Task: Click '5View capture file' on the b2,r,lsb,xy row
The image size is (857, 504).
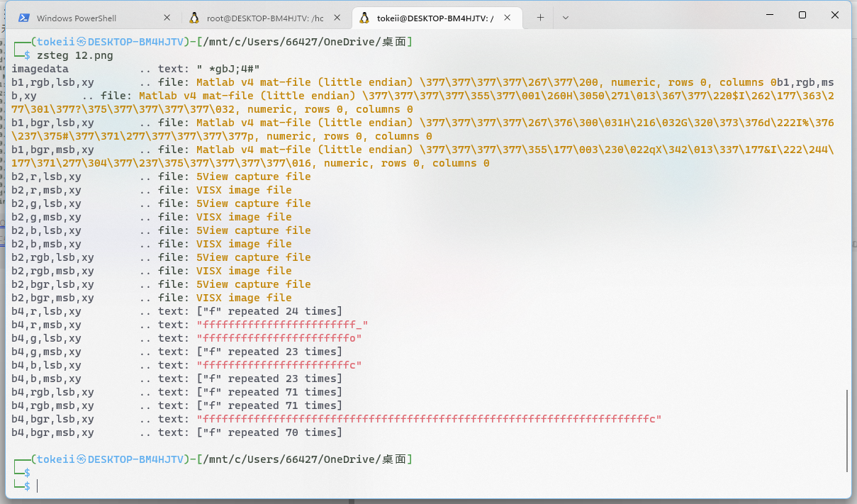Action: (x=254, y=177)
